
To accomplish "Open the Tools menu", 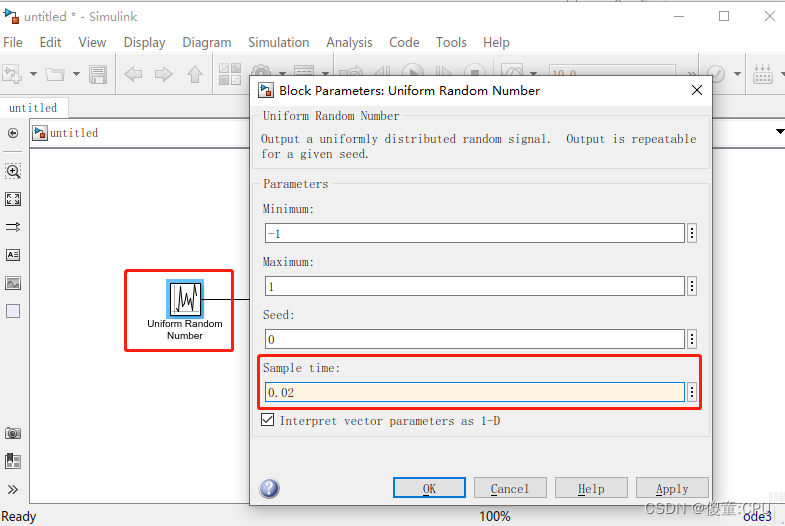I will tap(451, 43).
